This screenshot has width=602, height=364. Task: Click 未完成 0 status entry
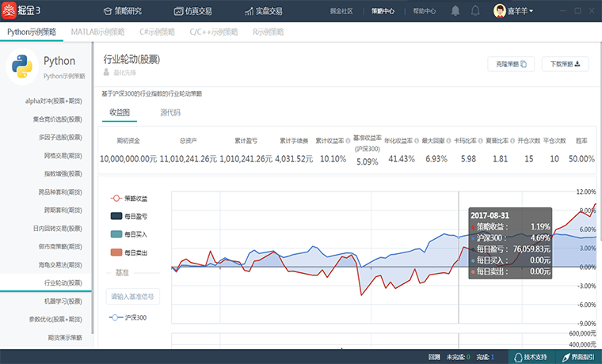pos(458,357)
